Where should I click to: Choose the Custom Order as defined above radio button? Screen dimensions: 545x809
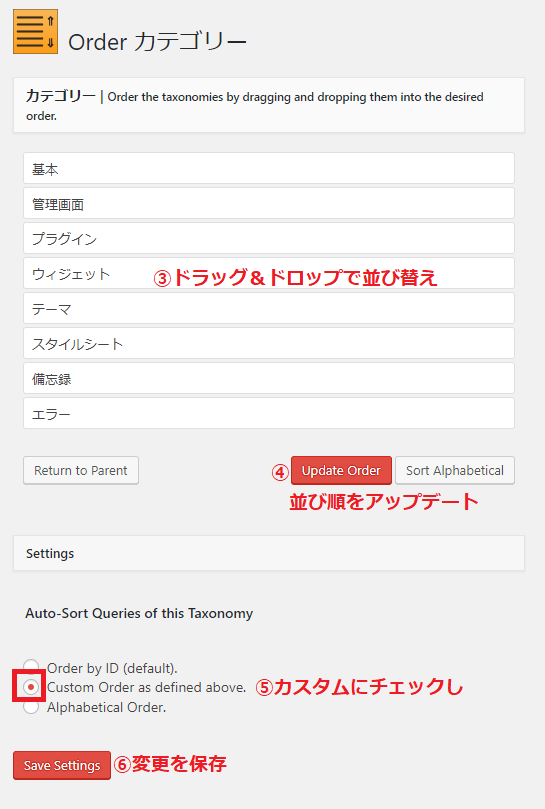click(x=31, y=687)
